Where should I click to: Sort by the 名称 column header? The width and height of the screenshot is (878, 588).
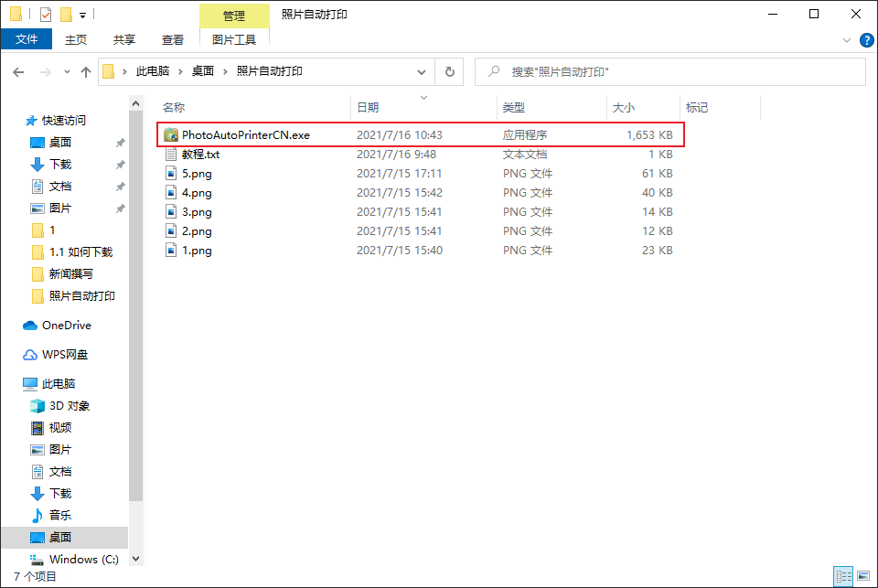(174, 108)
